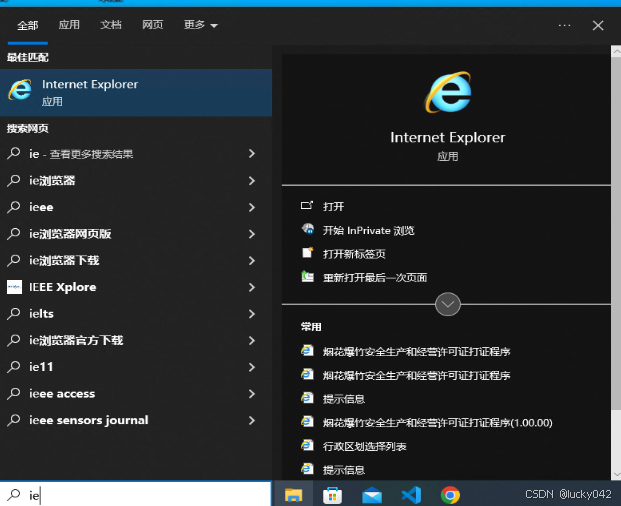Select 'ie11' search suggestion text
The width and height of the screenshot is (621, 506).
[x=41, y=367]
